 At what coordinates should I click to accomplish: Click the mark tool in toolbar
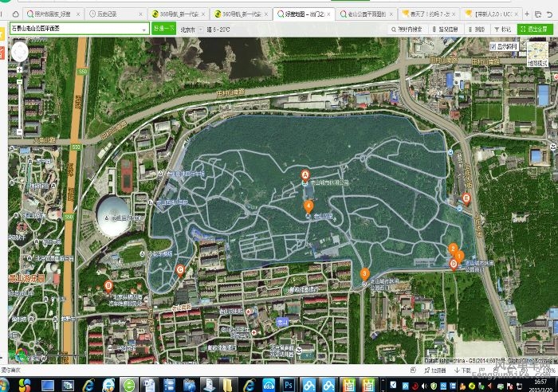click(x=502, y=29)
